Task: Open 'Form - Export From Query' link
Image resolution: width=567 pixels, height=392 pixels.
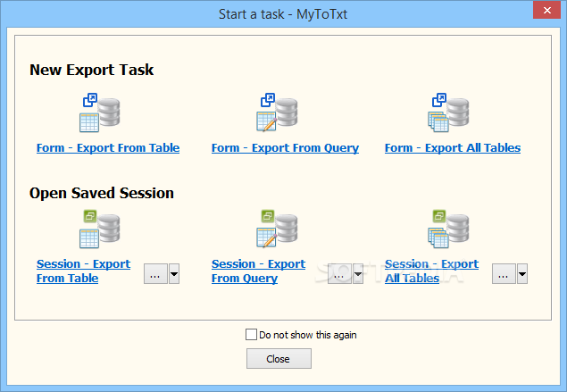Action: click(x=285, y=148)
